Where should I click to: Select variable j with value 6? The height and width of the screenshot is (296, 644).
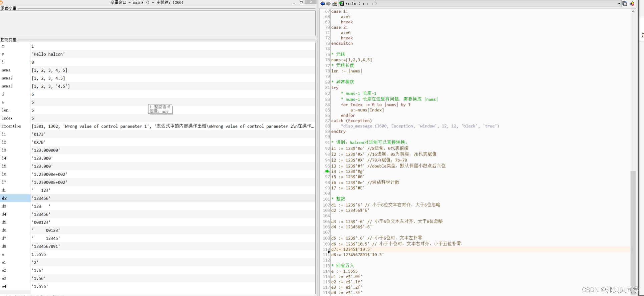click(157, 94)
